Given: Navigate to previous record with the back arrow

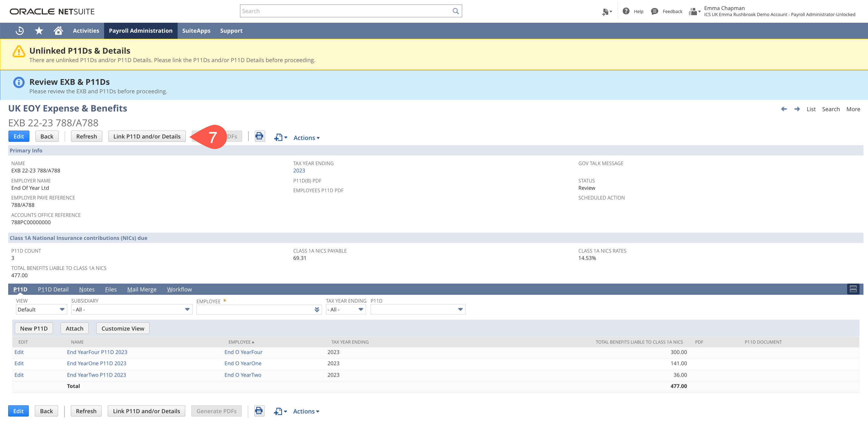Looking at the screenshot, I should tap(784, 109).
